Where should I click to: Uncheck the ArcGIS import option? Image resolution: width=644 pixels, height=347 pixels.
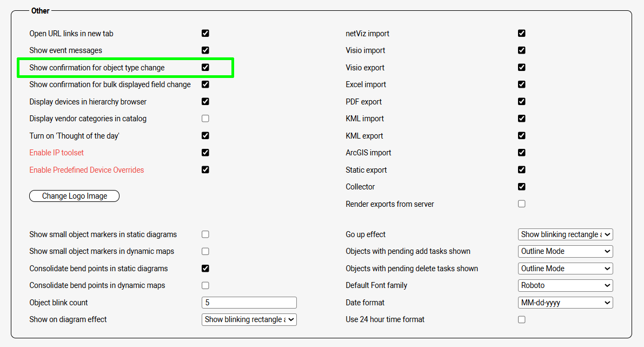pos(522,153)
